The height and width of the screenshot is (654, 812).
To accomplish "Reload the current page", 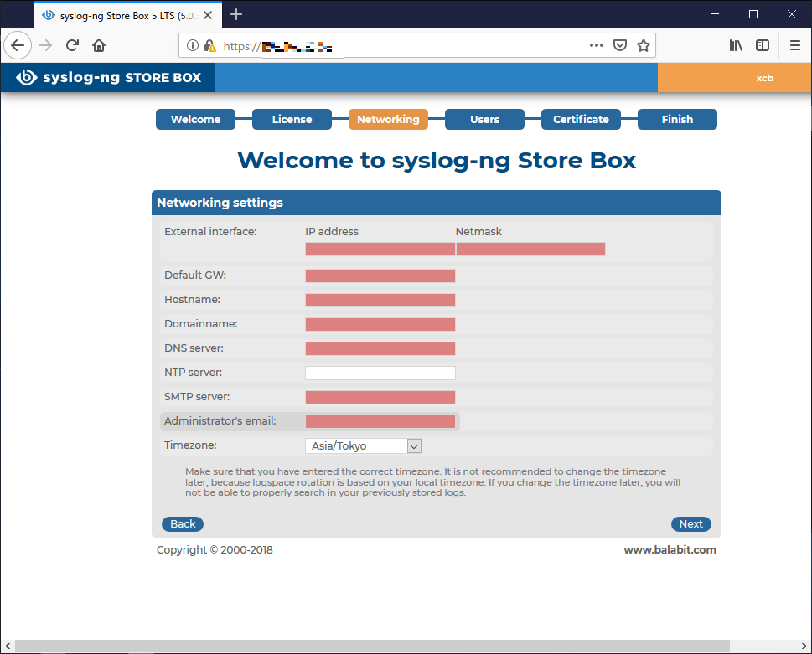I will pos(72,45).
